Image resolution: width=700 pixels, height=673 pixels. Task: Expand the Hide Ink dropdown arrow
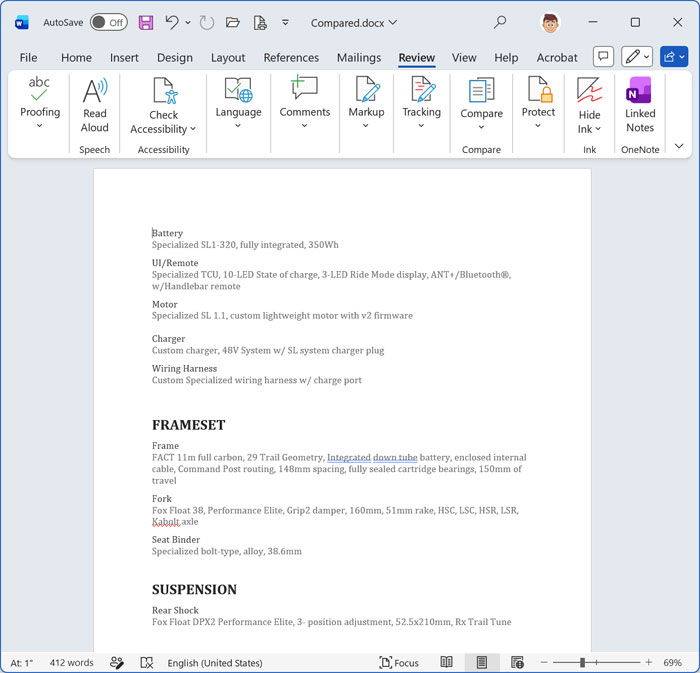(x=598, y=129)
